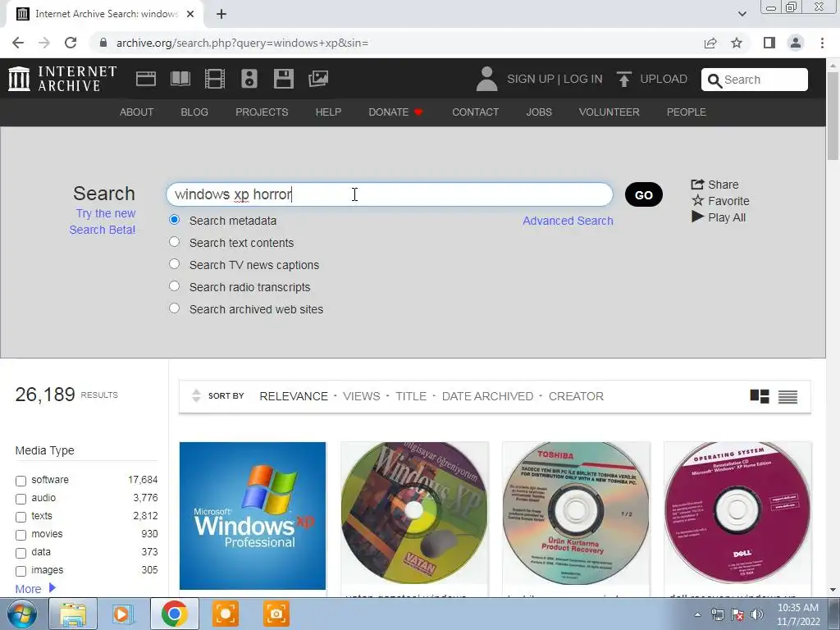Open the CONTACT menu item
The height and width of the screenshot is (630, 840).
pyautogui.click(x=475, y=112)
